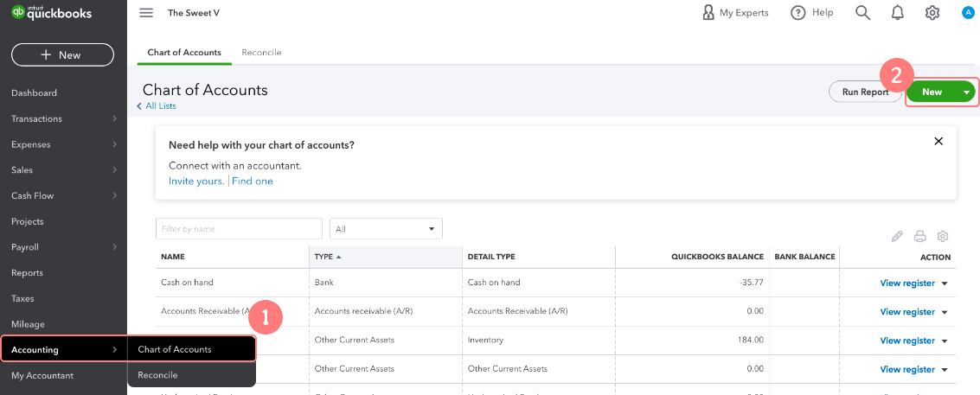Close the accountant help banner
Viewport: 980px width, 395px height.
coord(938,141)
